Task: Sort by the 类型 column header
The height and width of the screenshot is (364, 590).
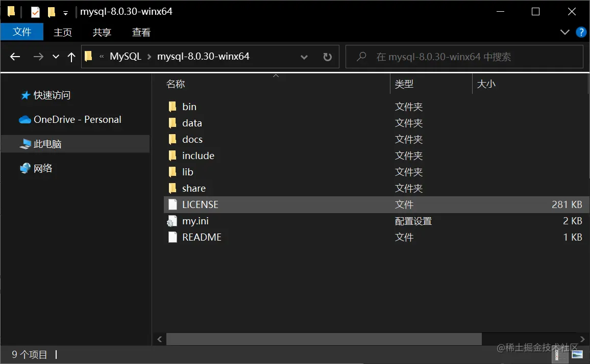Action: click(431, 84)
